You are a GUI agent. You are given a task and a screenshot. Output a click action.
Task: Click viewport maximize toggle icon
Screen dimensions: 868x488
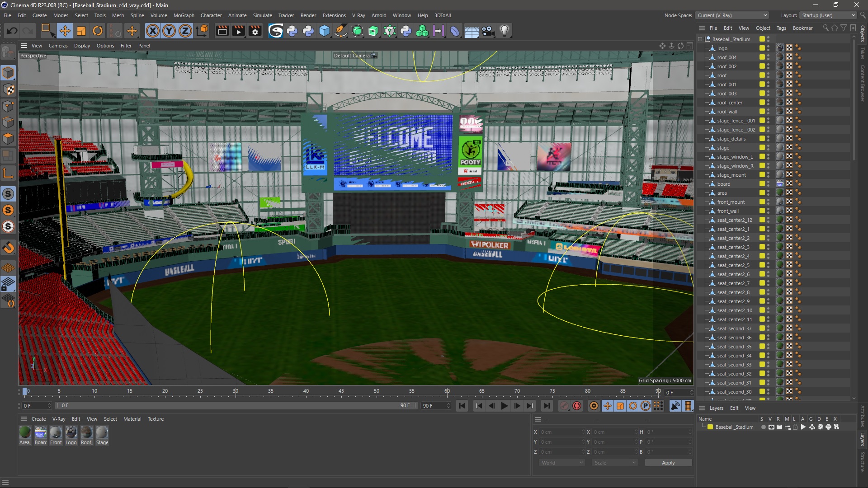pos(689,46)
